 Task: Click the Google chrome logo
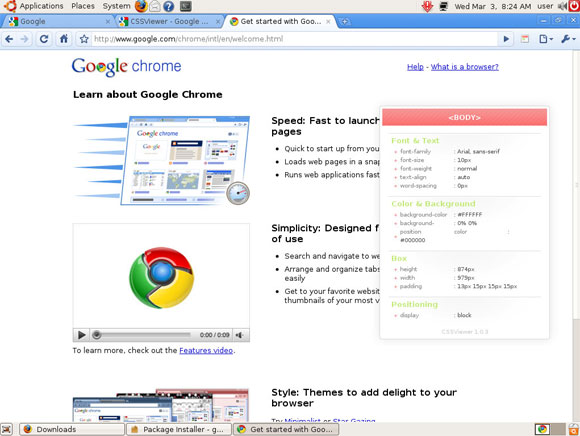point(127,67)
